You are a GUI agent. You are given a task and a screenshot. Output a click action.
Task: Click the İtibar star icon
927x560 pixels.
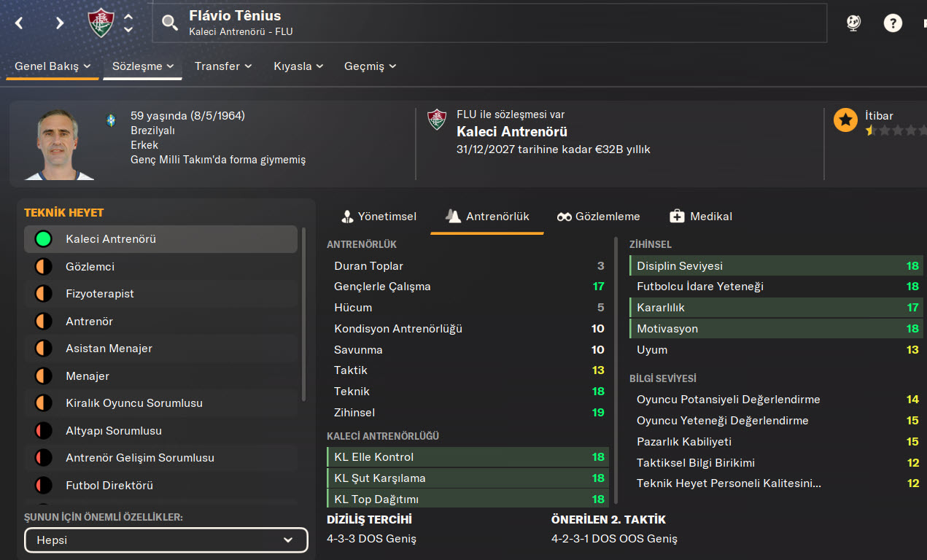tap(845, 120)
